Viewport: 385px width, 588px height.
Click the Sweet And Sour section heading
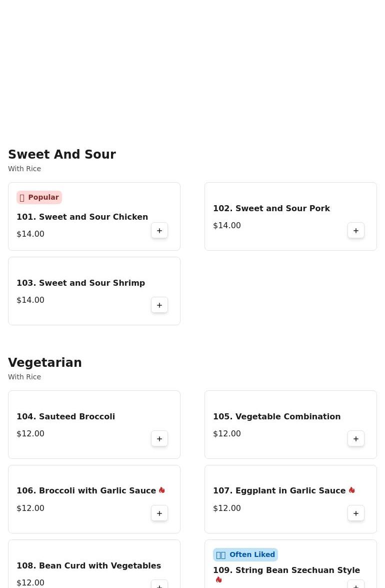[x=62, y=155]
